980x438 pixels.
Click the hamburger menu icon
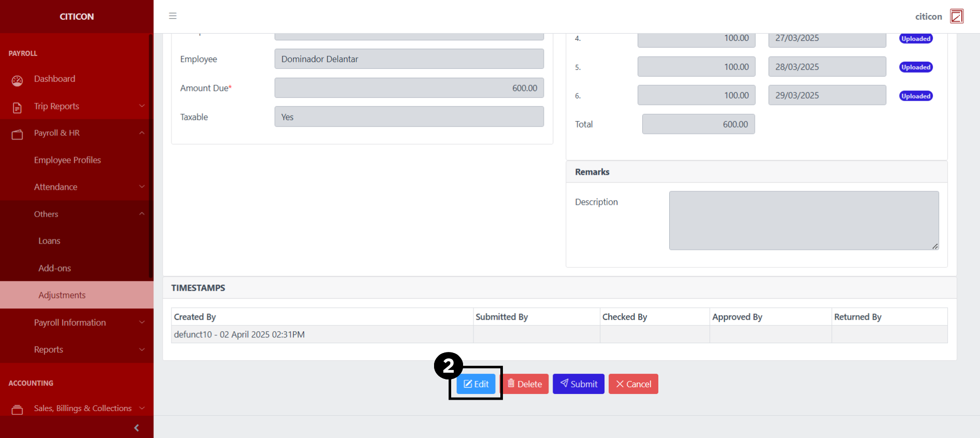(172, 16)
